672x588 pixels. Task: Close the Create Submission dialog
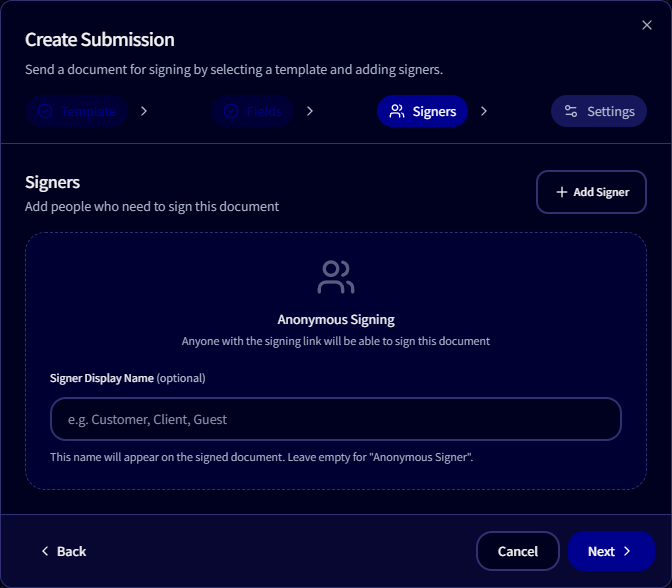tap(647, 25)
